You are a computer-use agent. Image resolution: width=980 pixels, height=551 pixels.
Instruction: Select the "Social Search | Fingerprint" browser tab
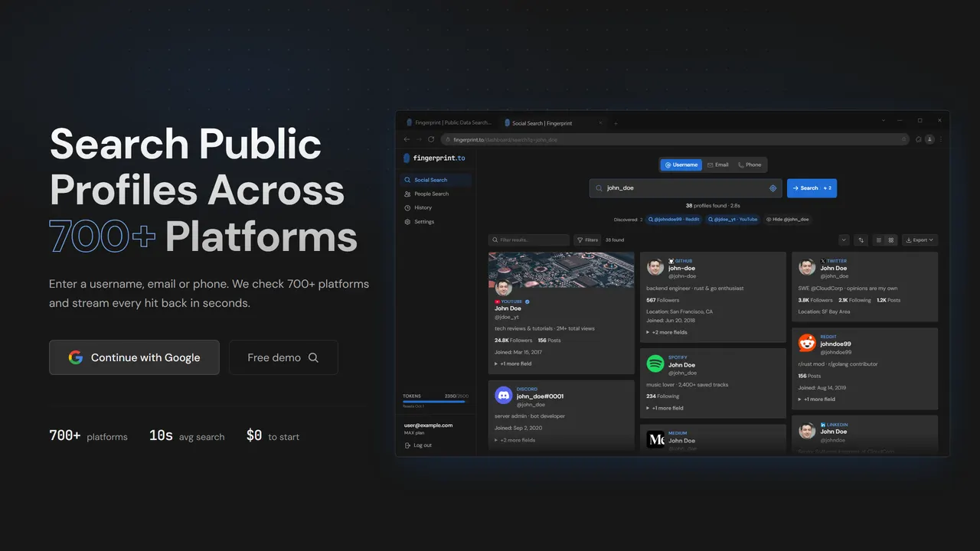click(553, 123)
